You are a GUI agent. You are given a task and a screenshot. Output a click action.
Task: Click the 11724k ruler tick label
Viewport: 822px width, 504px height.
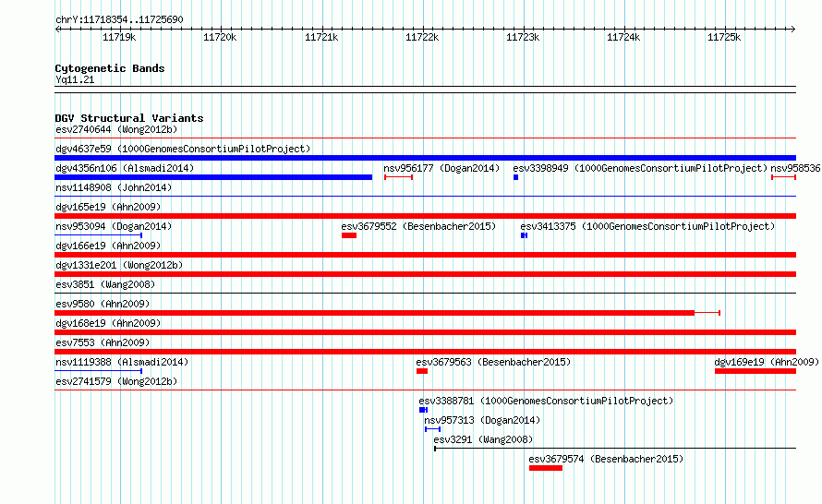click(623, 37)
